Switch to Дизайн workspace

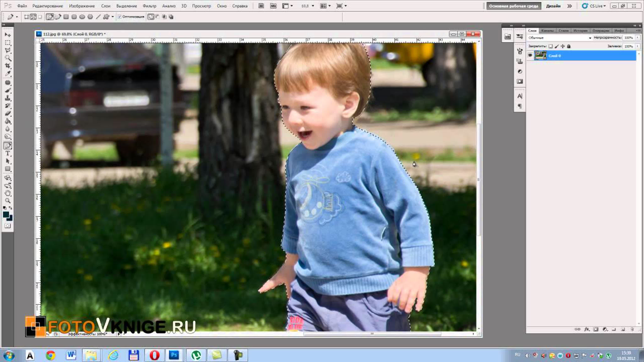pos(553,6)
